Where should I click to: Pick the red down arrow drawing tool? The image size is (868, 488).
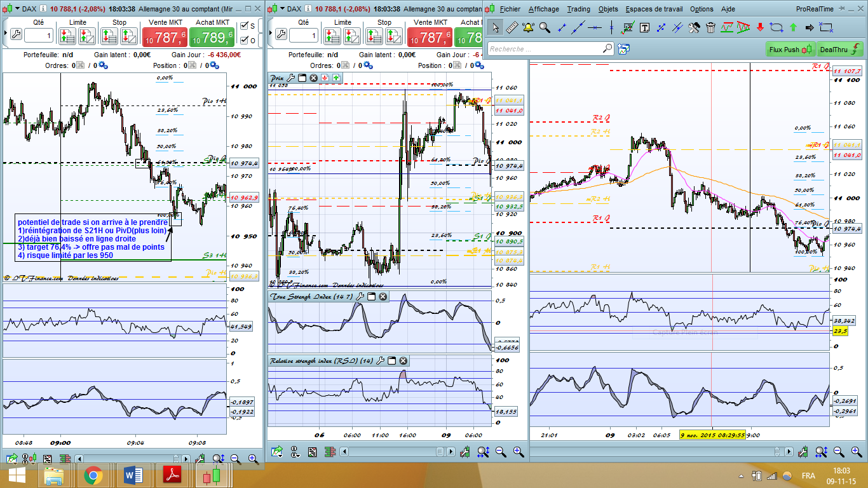(x=760, y=27)
